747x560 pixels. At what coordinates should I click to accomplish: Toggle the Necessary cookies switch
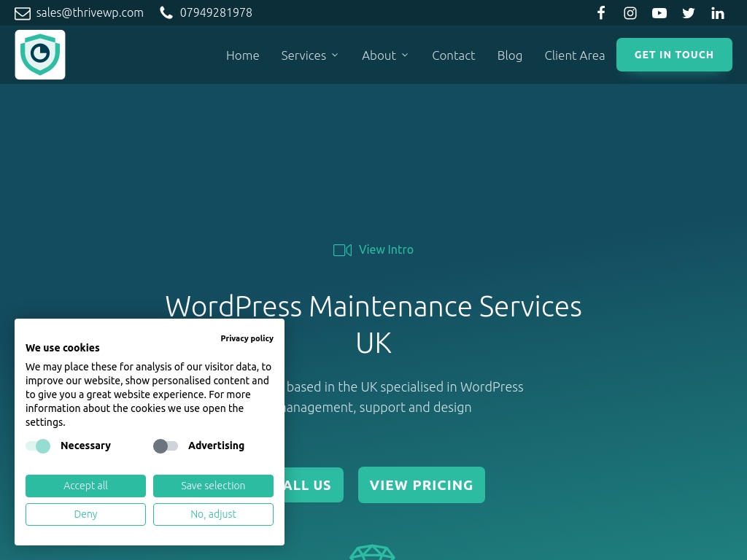click(38, 446)
